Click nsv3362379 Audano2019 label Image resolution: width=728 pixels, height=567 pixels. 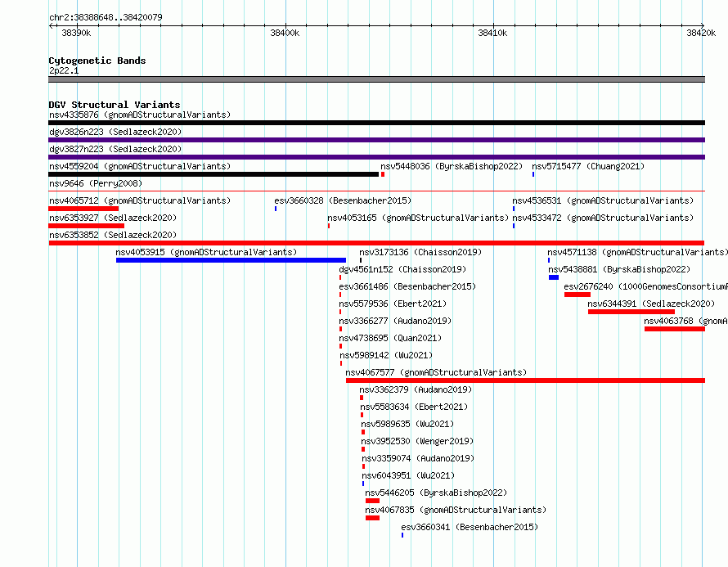click(416, 389)
